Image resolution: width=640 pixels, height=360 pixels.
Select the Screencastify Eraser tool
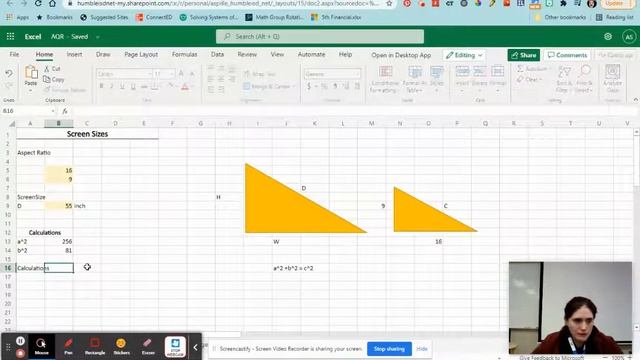pyautogui.click(x=148, y=346)
